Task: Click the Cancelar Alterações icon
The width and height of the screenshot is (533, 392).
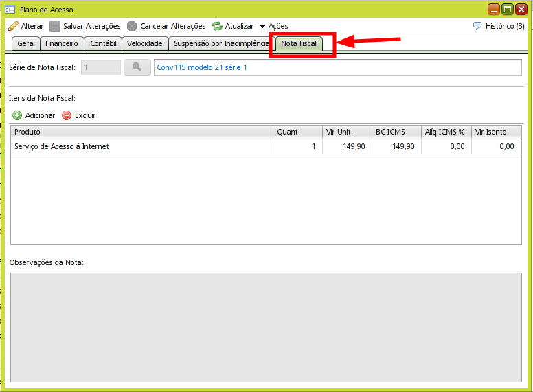Action: point(132,26)
